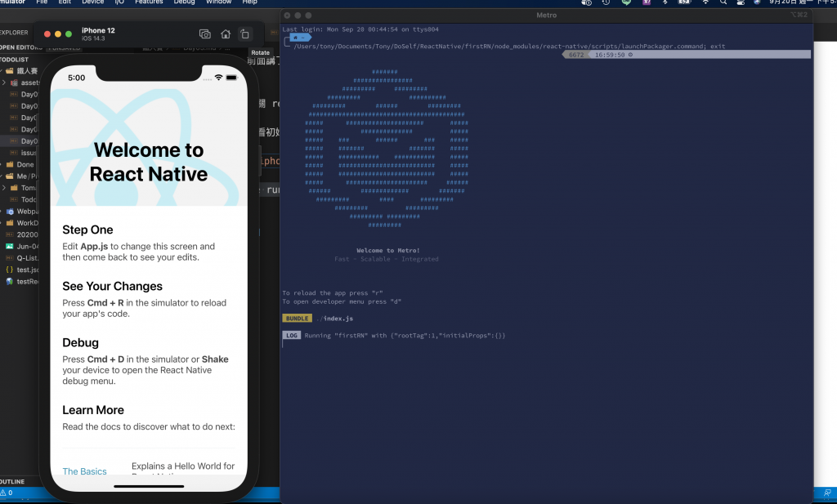Viewport: 837px width, 504px height.
Task: Click index.js in the Metro terminal output
Action: (x=338, y=319)
